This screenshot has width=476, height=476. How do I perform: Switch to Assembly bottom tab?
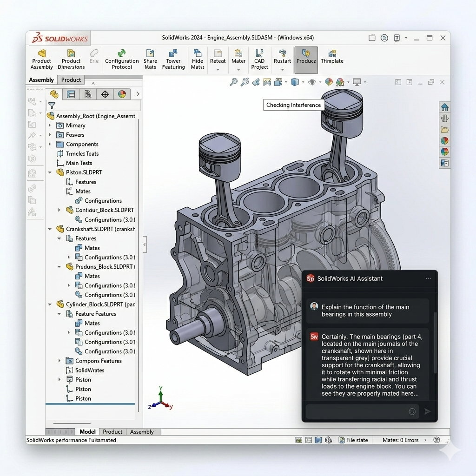pos(142,432)
